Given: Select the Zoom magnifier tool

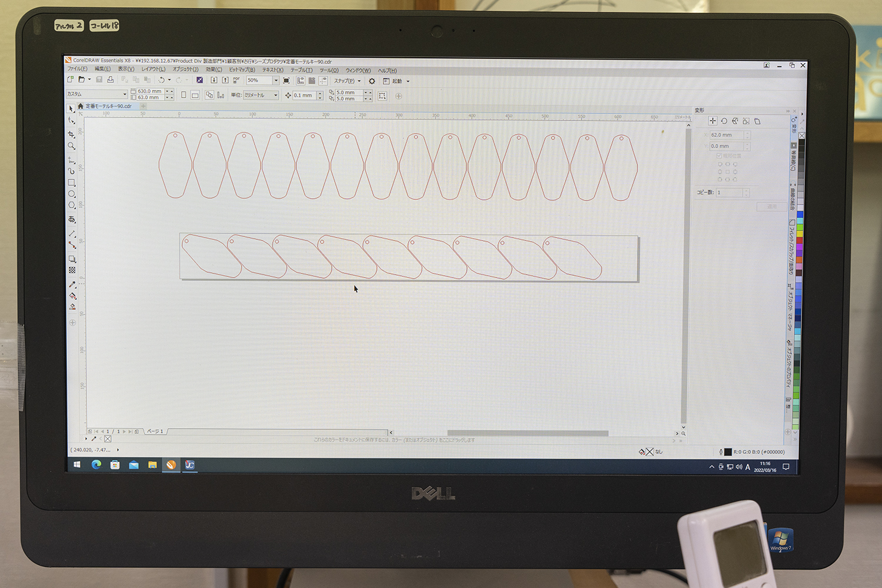Looking at the screenshot, I should (72, 146).
